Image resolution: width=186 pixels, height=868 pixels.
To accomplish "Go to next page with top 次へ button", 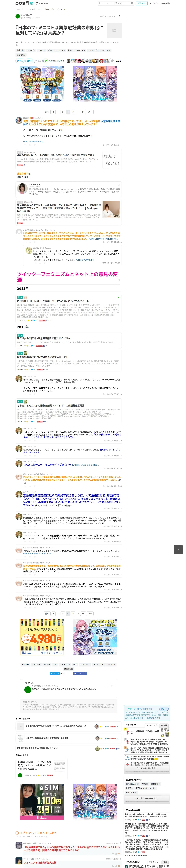I will [90, 112].
